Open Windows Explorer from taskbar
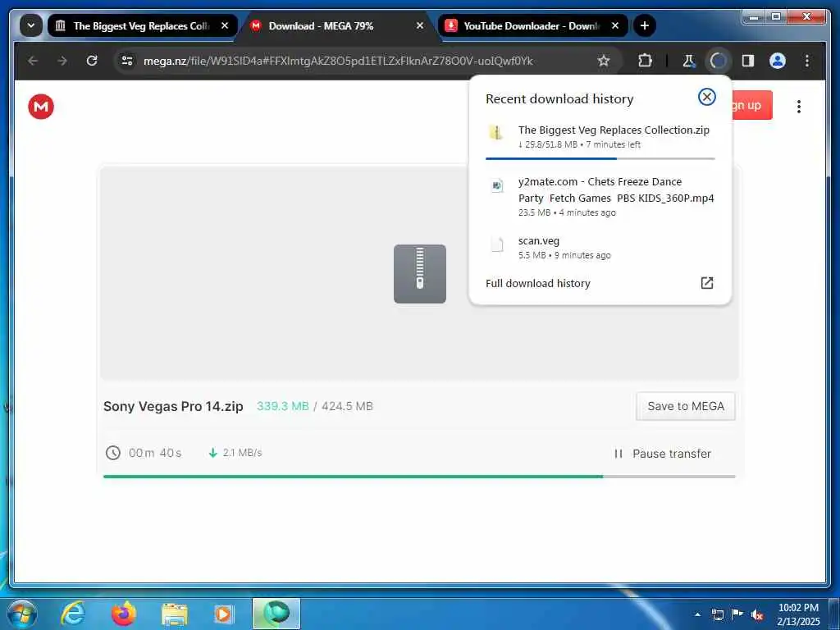This screenshot has height=630, width=840. point(174,615)
